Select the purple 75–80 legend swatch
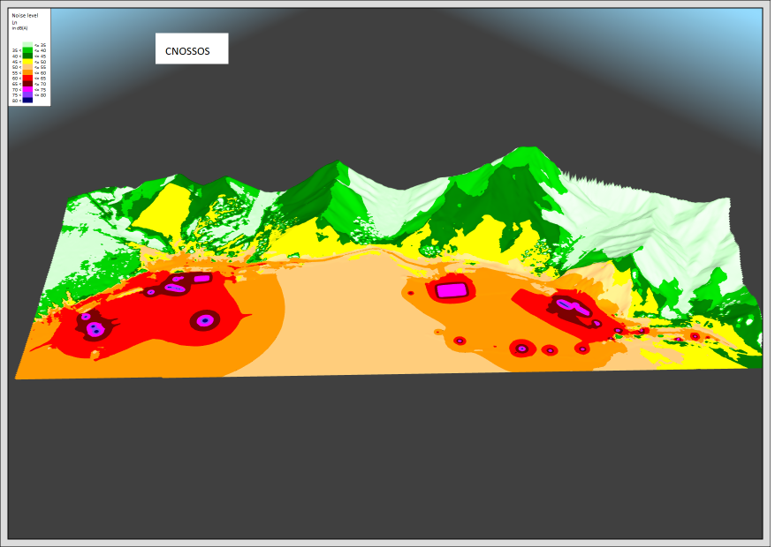Image resolution: width=775 pixels, height=547 pixels. coord(27,94)
